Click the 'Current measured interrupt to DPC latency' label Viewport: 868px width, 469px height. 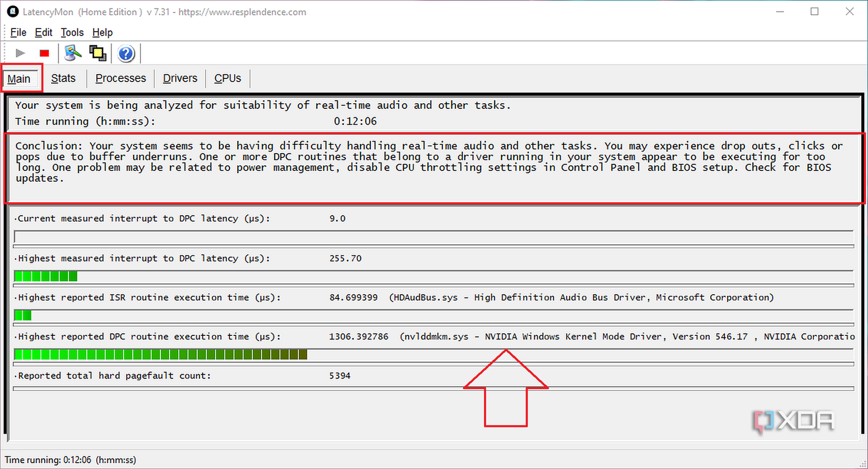click(x=144, y=218)
